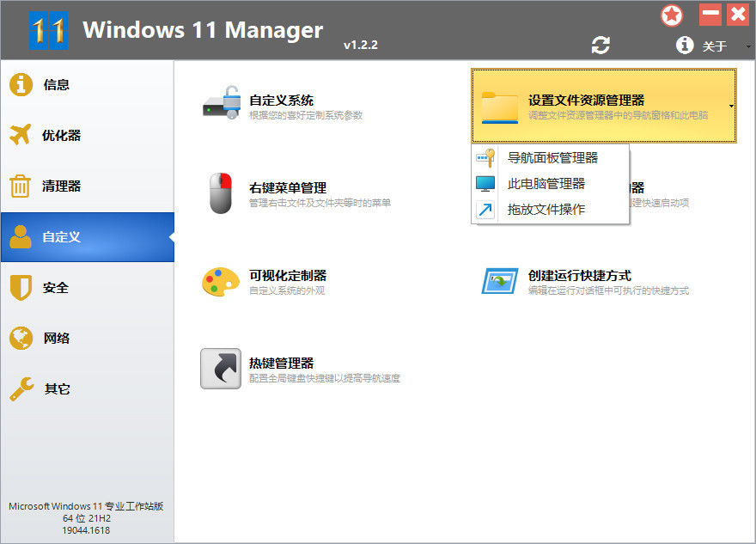Click the yellow info circle icon

point(21,85)
